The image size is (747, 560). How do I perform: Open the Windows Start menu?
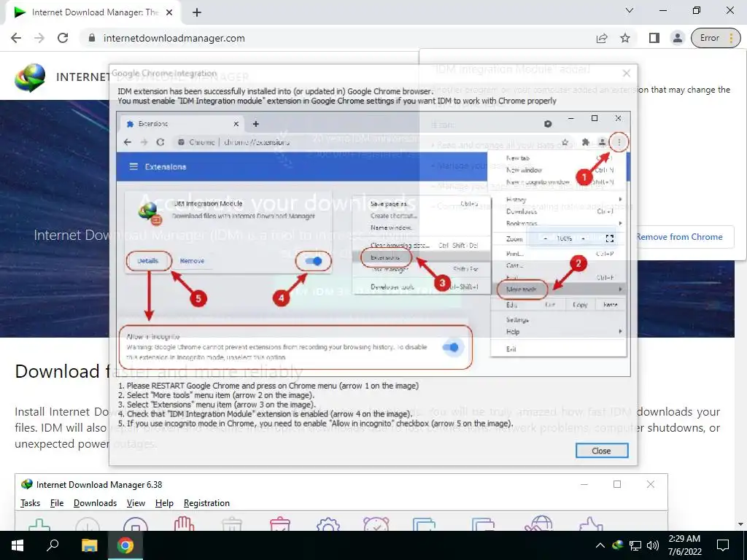18,545
